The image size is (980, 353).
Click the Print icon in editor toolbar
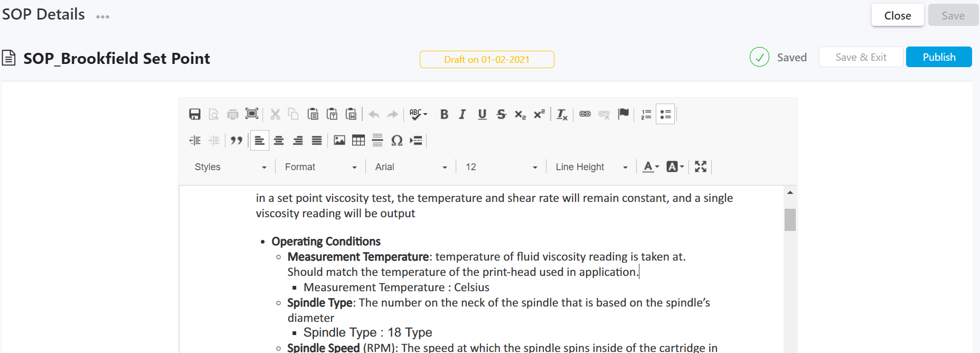pos(233,114)
